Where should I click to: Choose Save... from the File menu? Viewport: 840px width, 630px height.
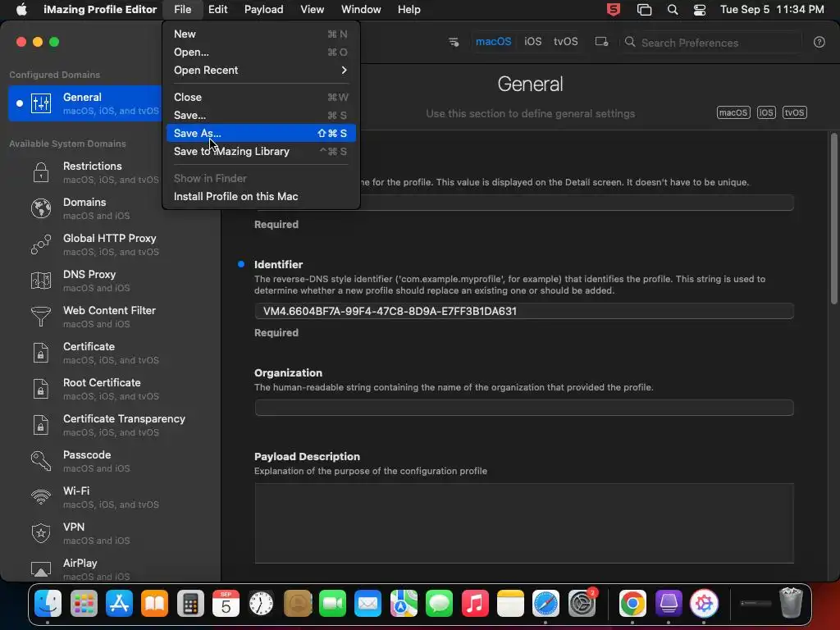tap(261, 115)
